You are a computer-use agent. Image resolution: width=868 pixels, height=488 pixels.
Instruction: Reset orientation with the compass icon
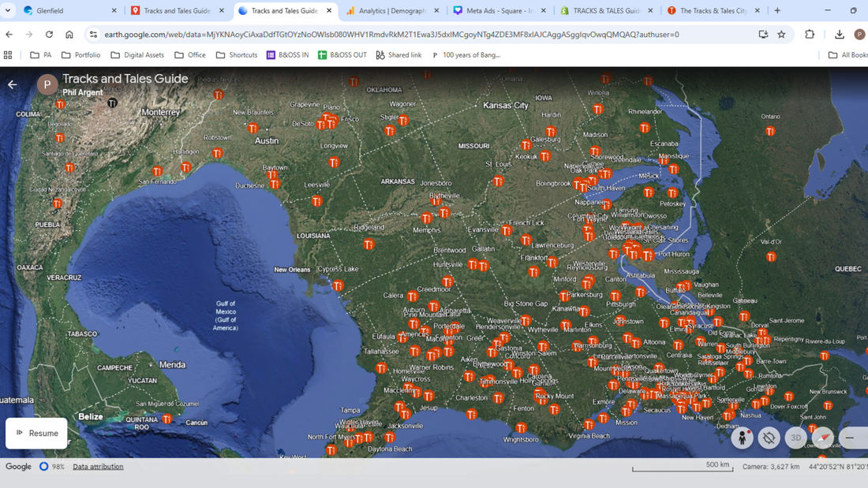(x=822, y=438)
